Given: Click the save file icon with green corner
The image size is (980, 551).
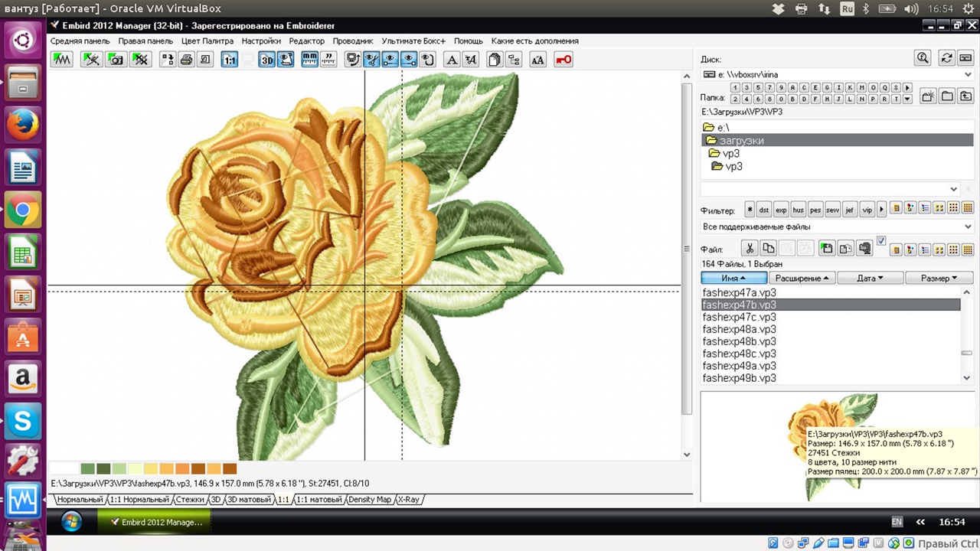Looking at the screenshot, I should coord(826,248).
